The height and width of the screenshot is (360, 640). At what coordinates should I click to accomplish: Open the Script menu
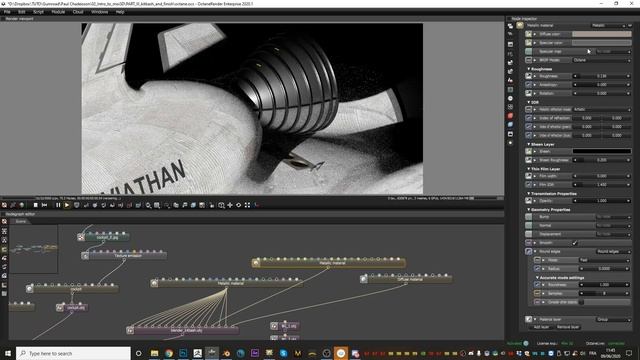(38, 12)
